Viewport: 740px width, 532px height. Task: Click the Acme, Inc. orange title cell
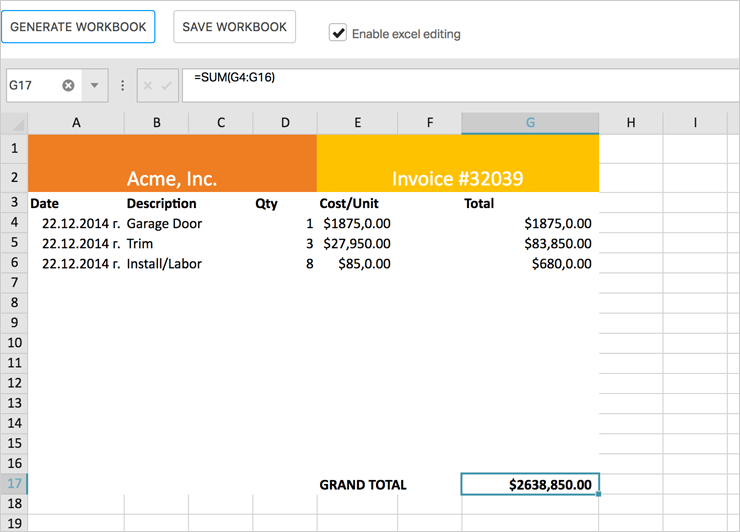[x=172, y=163]
